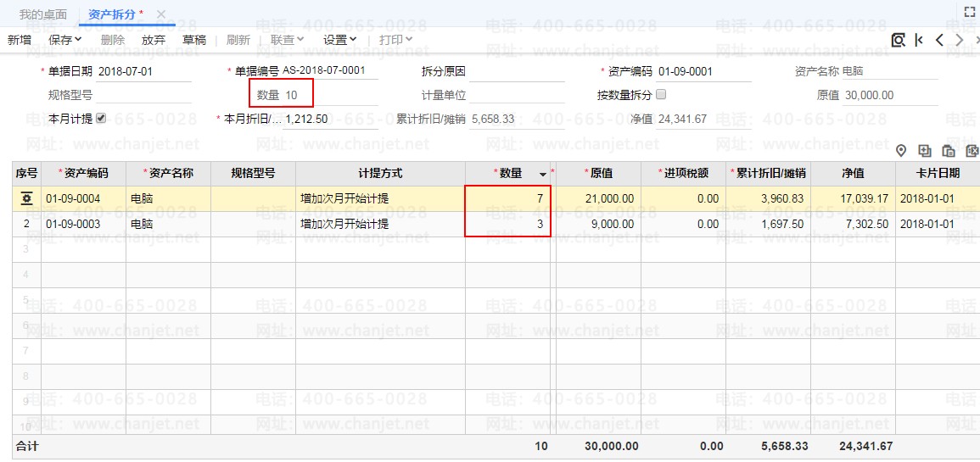Click 计提方式 cell in row 01-09-0004

381,198
